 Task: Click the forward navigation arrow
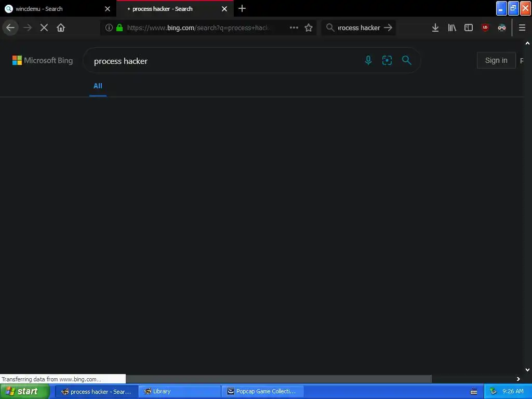coord(27,28)
